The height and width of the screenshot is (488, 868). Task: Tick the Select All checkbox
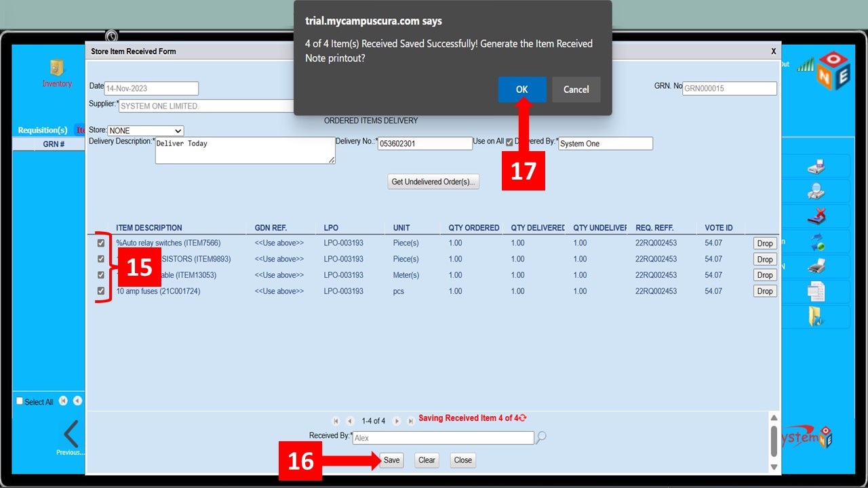click(20, 401)
